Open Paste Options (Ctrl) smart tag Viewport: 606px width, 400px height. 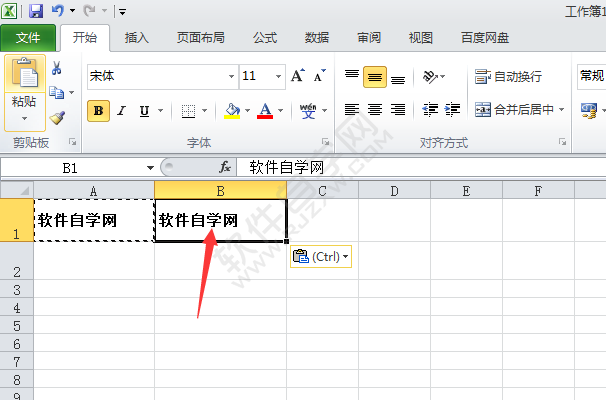321,257
